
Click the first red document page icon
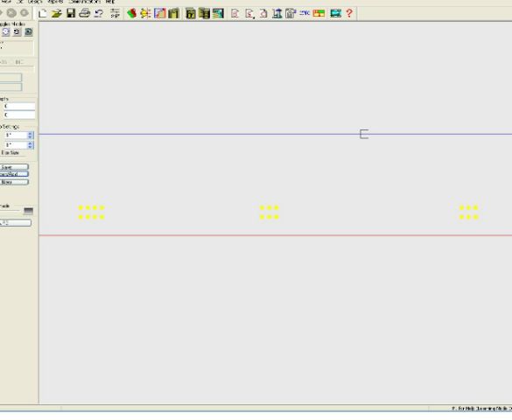click(235, 13)
